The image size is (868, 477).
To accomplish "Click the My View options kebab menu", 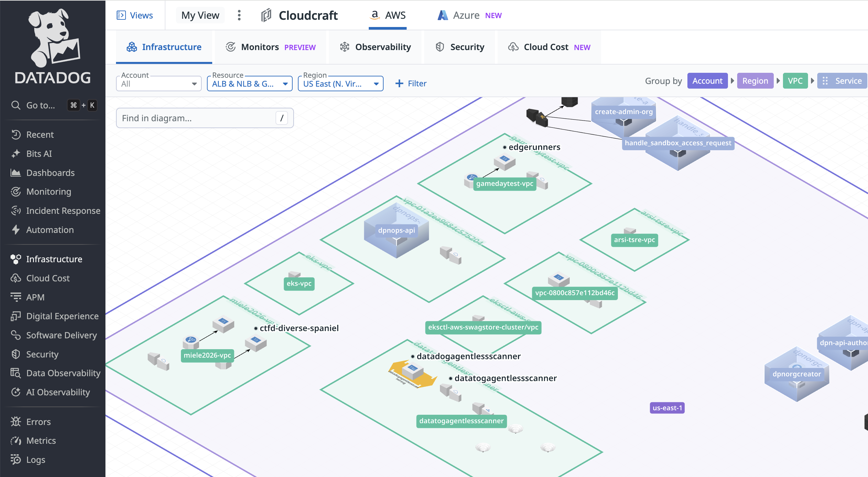I will 239,15.
